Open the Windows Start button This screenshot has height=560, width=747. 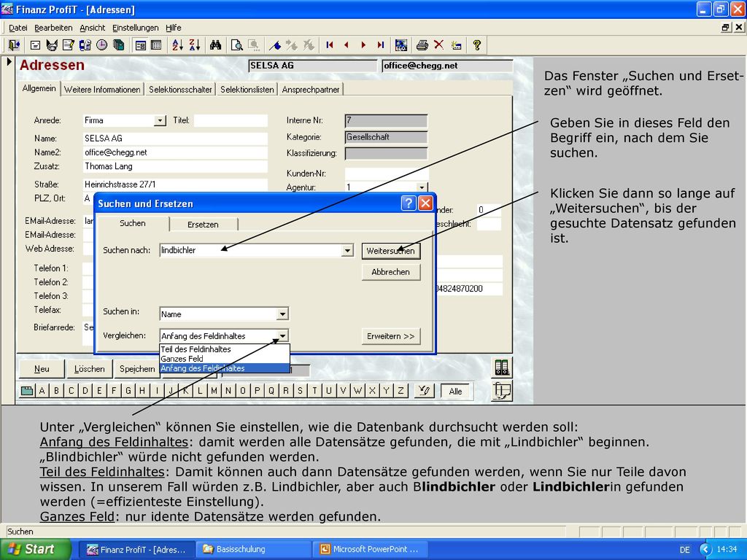pyautogui.click(x=36, y=549)
